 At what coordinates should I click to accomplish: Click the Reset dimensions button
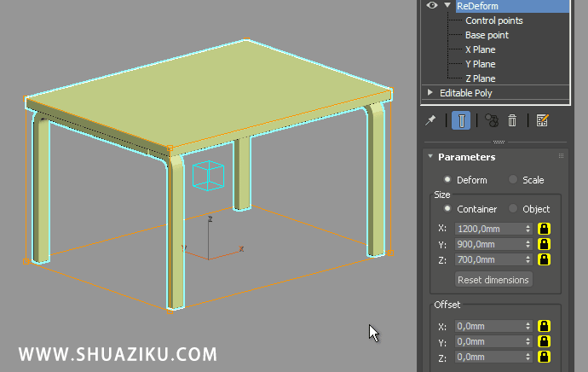coord(493,280)
